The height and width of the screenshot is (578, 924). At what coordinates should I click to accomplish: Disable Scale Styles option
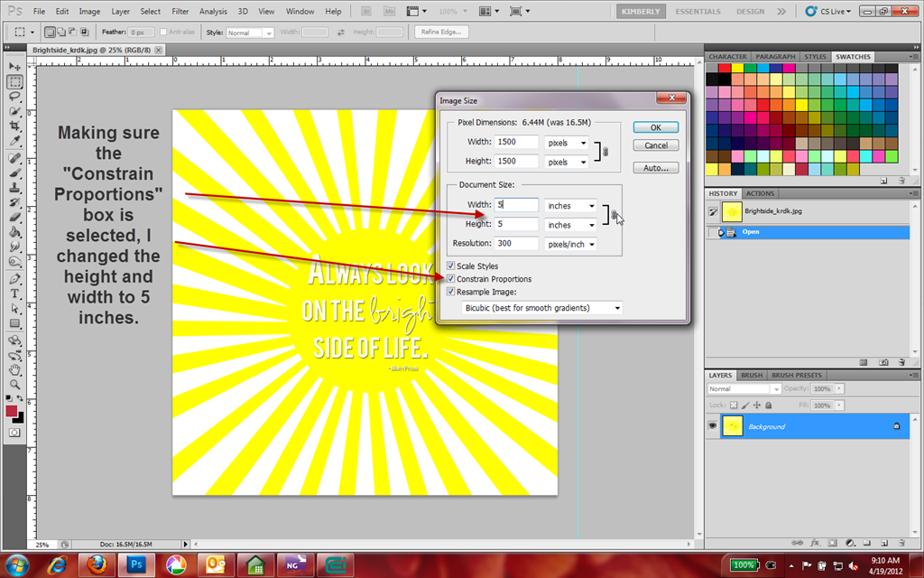tap(450, 266)
